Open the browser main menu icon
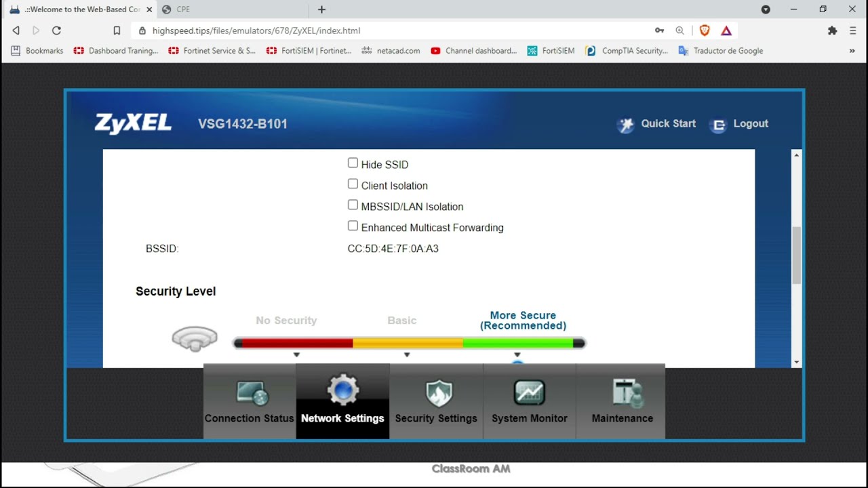 point(853,30)
